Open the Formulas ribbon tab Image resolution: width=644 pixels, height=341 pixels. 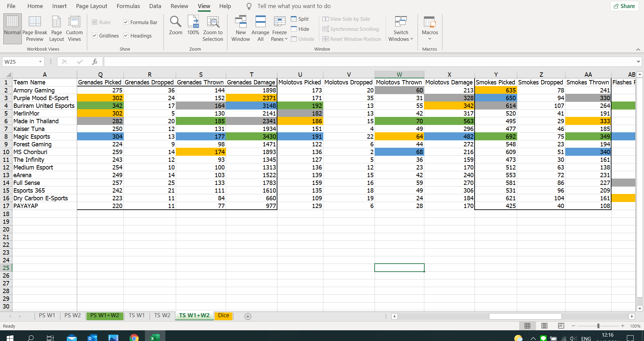[128, 6]
